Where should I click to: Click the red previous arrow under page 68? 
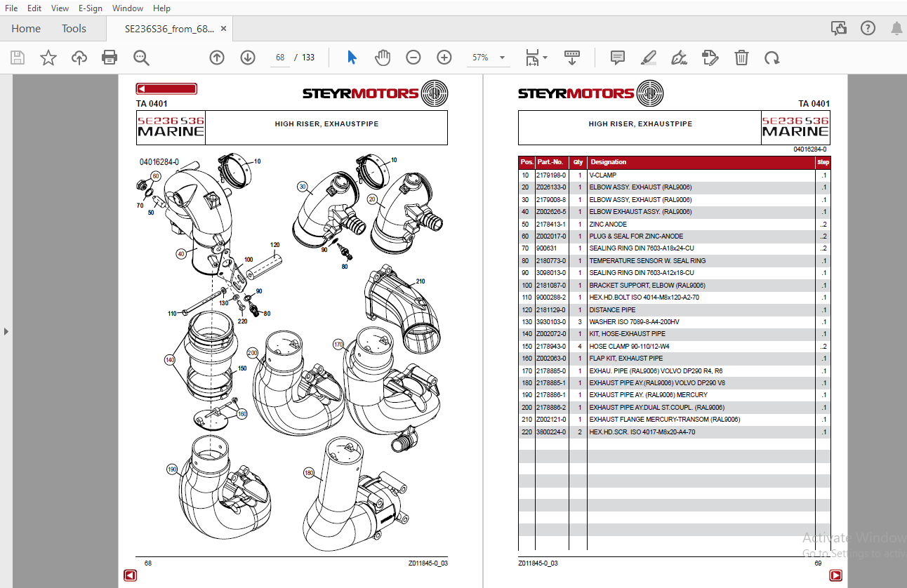tap(130, 575)
